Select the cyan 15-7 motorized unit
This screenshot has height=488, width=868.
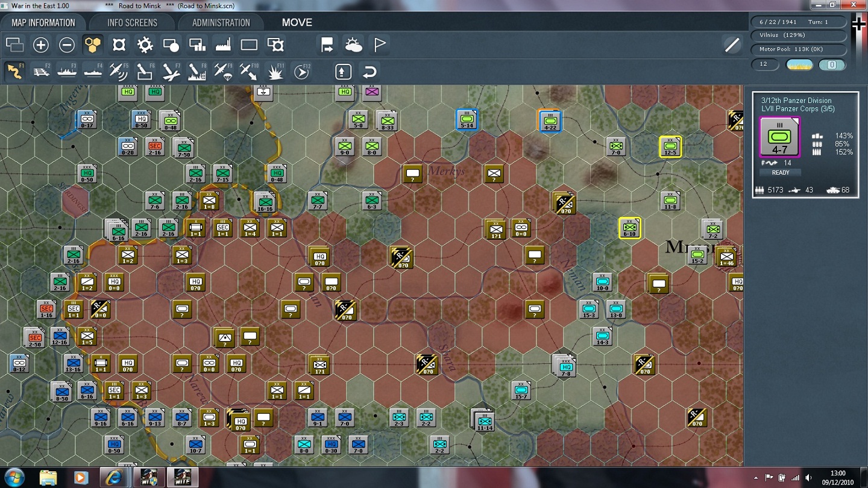point(521,390)
